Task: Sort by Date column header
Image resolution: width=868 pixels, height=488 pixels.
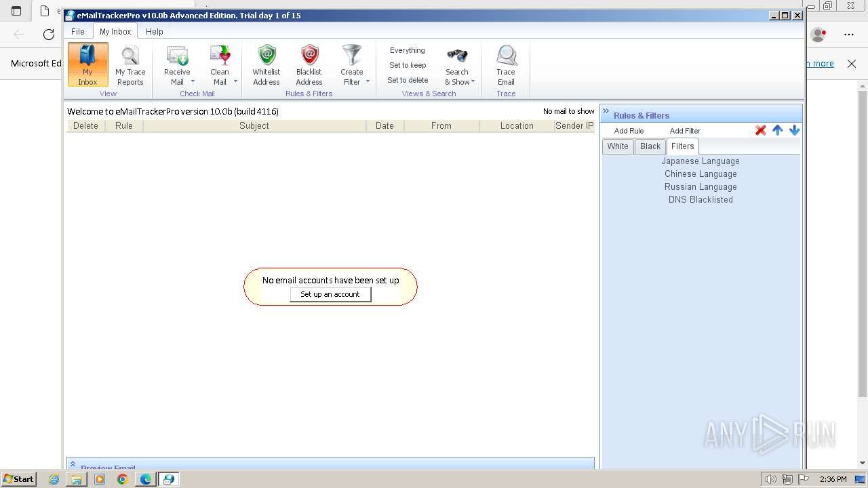Action: tap(384, 126)
